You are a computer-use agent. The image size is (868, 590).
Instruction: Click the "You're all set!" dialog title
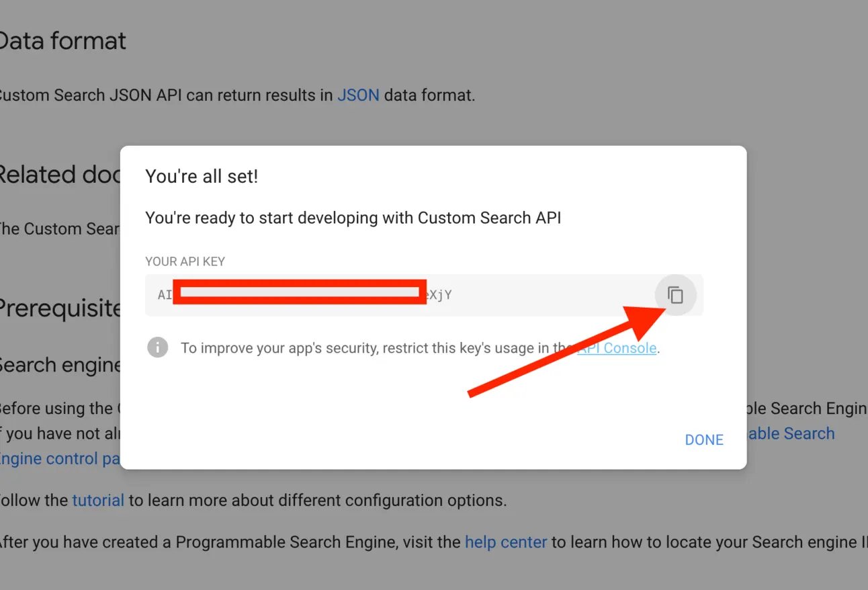tap(202, 177)
